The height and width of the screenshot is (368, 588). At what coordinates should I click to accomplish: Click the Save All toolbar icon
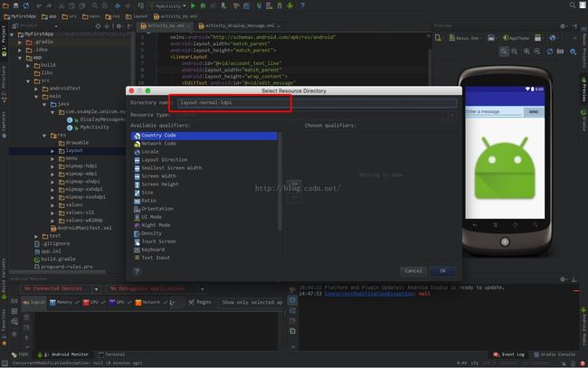point(15,5)
